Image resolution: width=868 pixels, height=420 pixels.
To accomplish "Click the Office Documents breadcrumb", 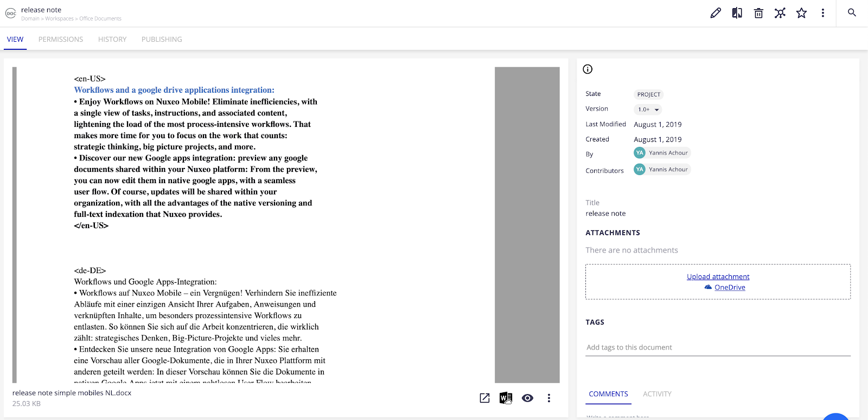I will click(x=100, y=18).
